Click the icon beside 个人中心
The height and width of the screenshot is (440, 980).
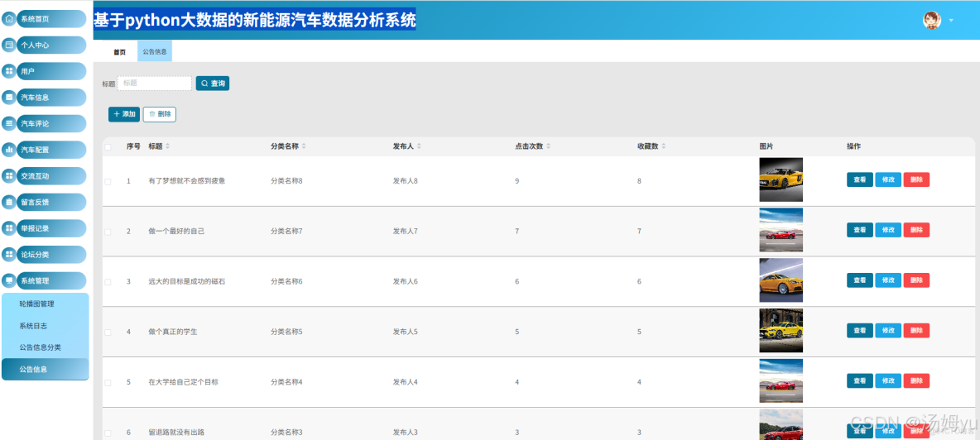click(9, 45)
